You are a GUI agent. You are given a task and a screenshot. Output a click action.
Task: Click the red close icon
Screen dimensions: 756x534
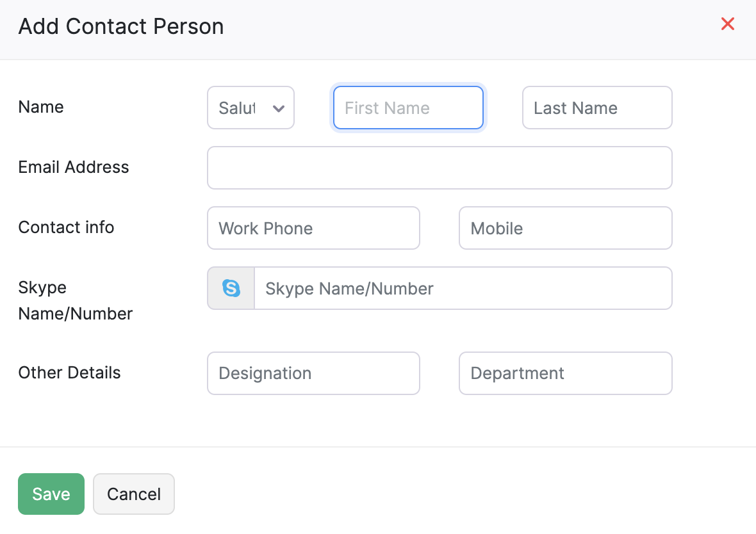728,24
